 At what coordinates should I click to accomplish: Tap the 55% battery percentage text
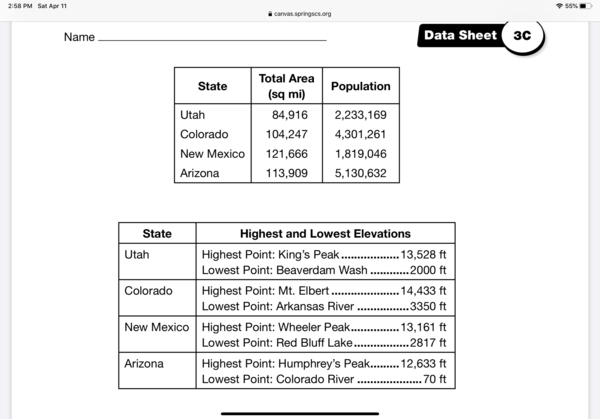tap(571, 6)
